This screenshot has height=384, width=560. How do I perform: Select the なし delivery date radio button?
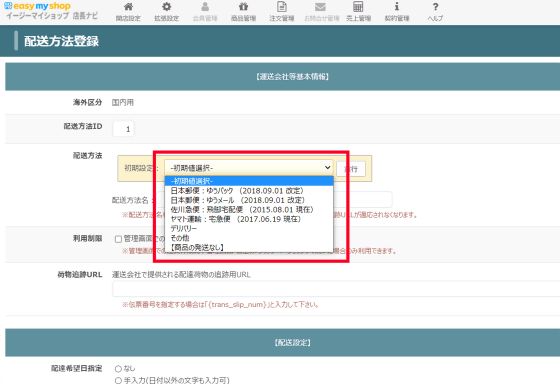coord(118,369)
